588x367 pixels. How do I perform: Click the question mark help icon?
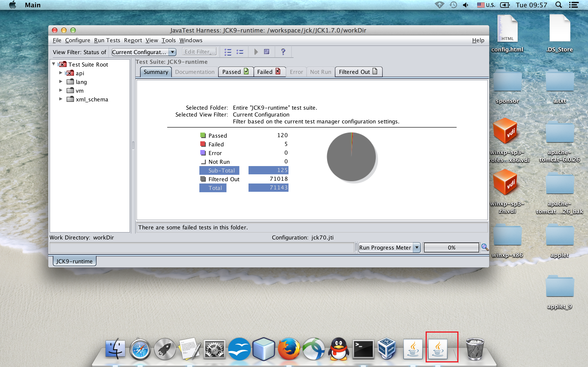[x=283, y=52]
